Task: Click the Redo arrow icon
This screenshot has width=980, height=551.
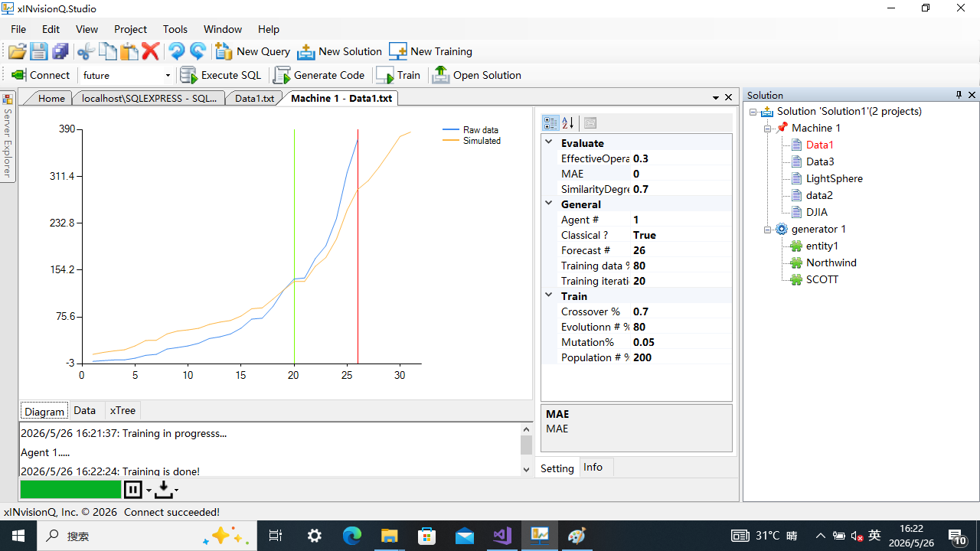Action: (198, 51)
